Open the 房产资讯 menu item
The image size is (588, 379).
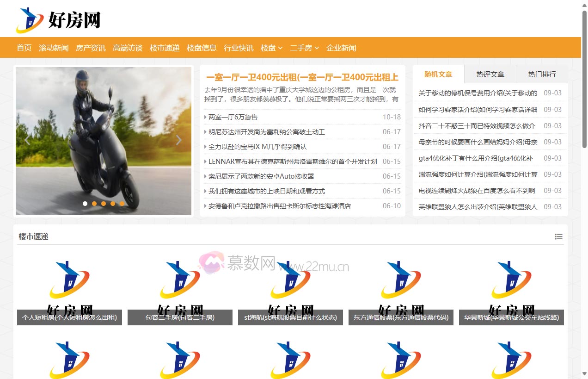pos(91,48)
